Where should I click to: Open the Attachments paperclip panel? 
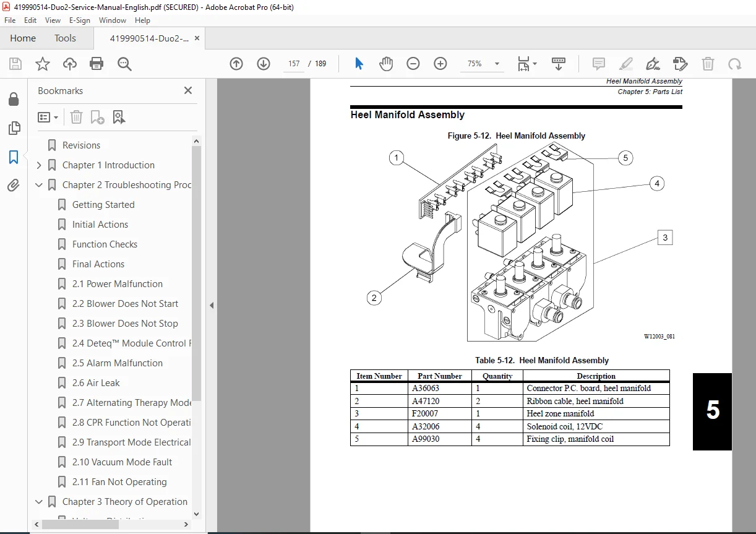[14, 185]
